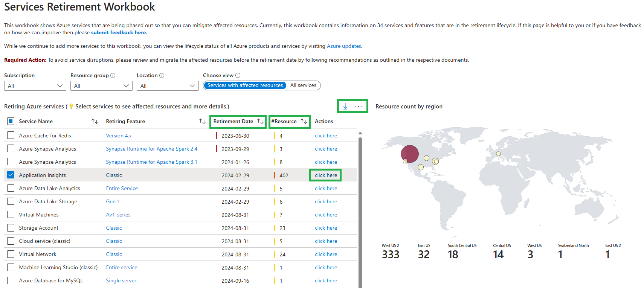Check the Storage Account row checkbox
Screen dimensions: 644x288
(x=11, y=228)
